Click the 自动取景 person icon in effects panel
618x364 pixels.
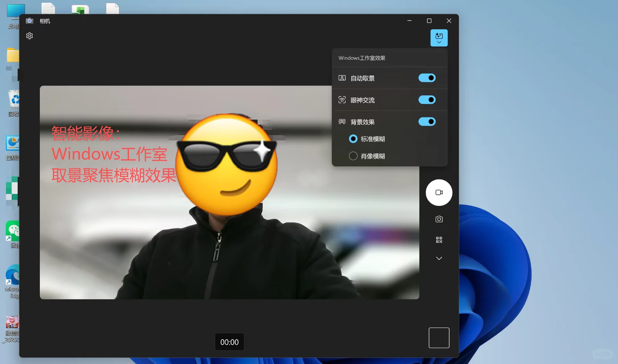click(x=342, y=78)
